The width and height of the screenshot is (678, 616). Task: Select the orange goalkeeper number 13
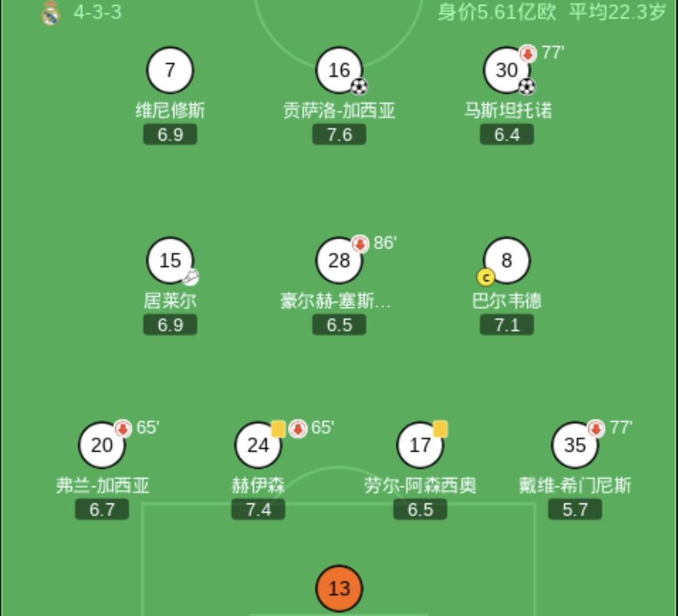click(339, 589)
